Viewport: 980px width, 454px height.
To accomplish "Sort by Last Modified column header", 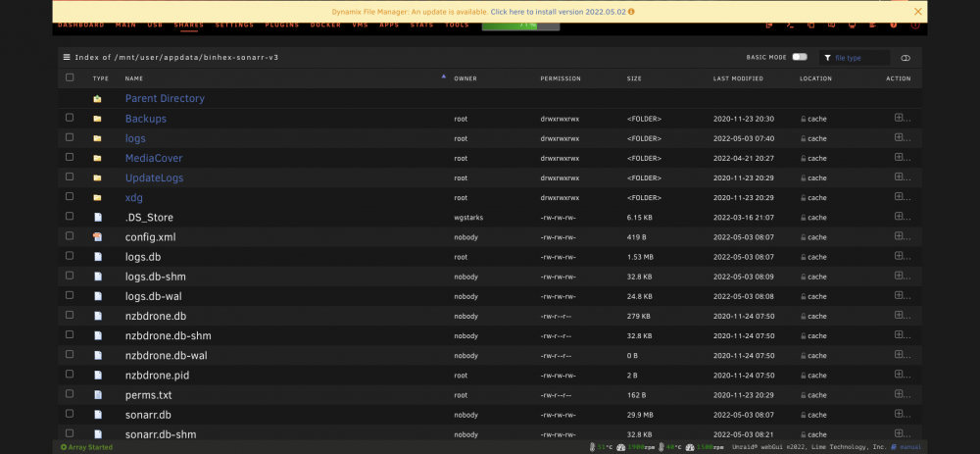I will [x=738, y=78].
